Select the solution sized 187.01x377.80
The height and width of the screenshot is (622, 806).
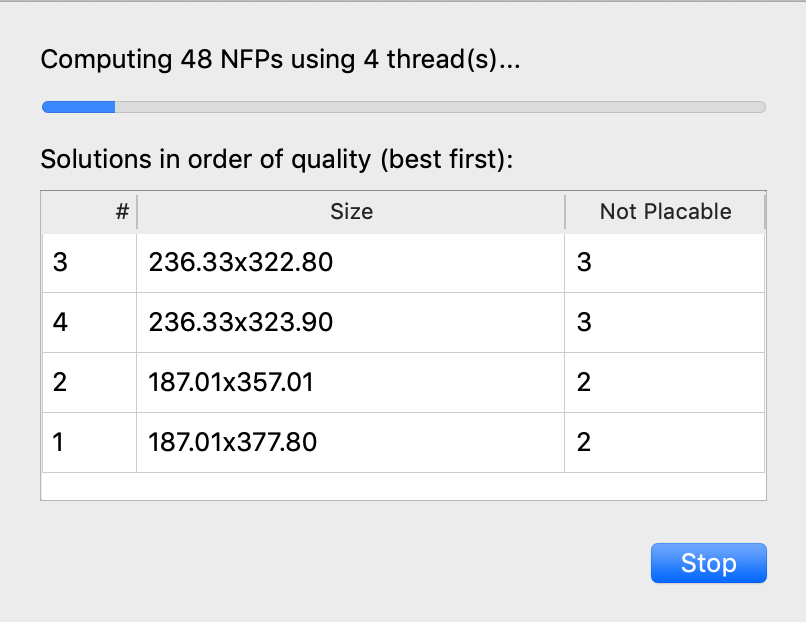pyautogui.click(x=232, y=441)
